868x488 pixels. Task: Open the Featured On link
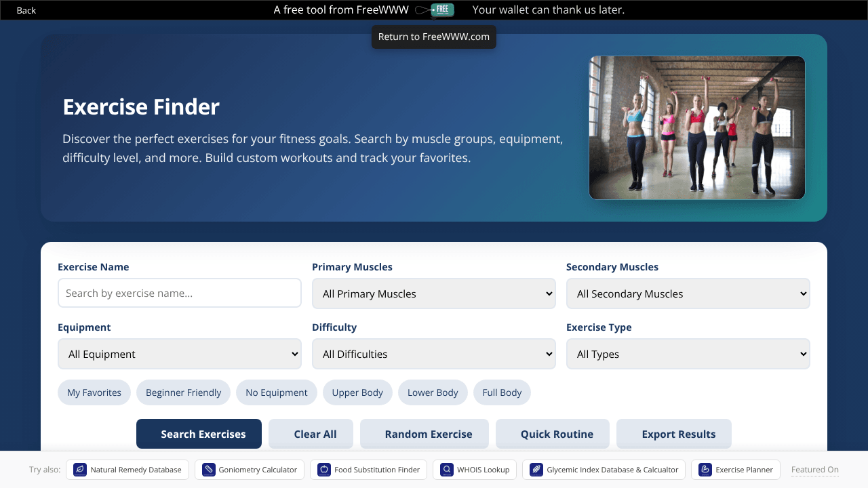pos(815,470)
